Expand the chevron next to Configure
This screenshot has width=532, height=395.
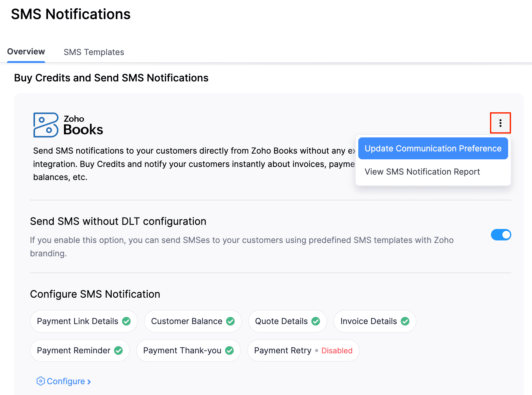coord(89,382)
